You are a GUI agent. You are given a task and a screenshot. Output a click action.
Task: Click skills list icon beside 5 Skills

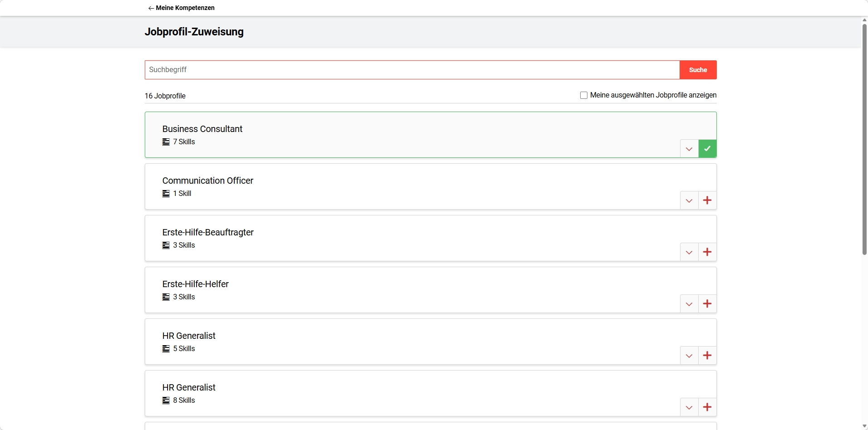pos(166,349)
